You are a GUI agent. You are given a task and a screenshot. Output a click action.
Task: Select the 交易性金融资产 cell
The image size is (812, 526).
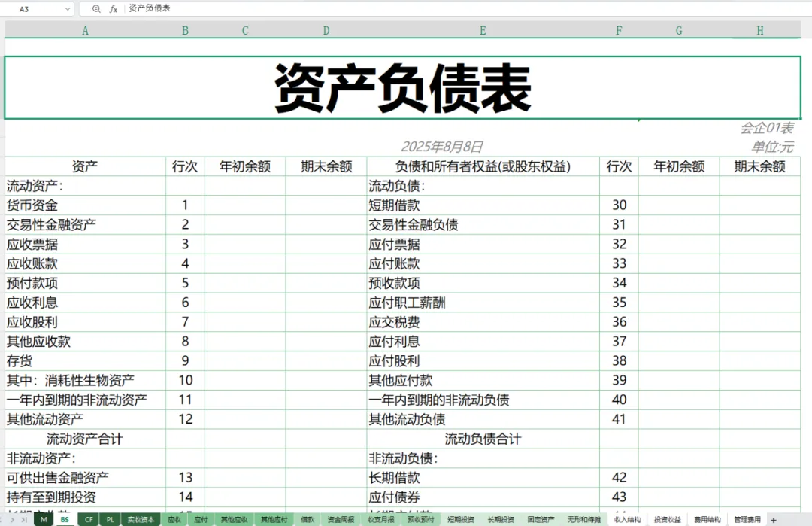coord(86,225)
